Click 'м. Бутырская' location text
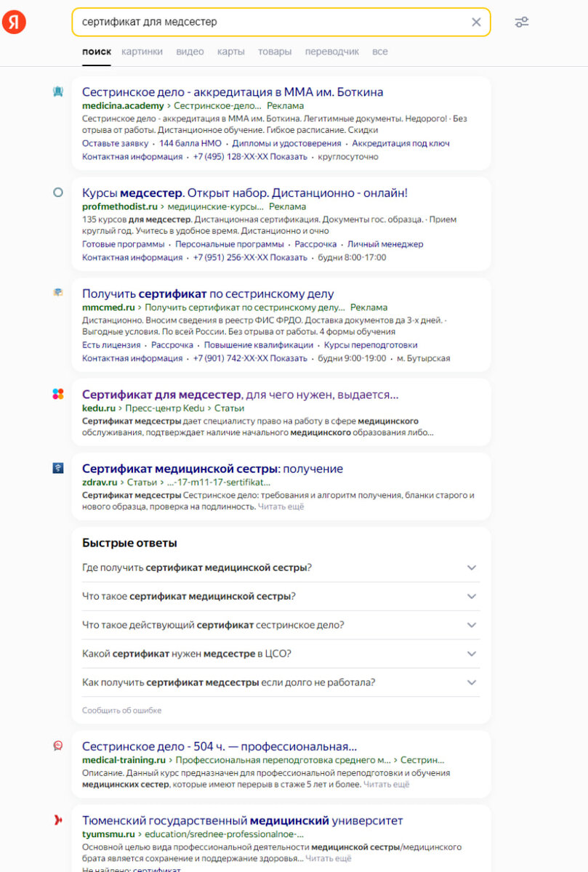Viewport: 588px width, 872px height. click(x=424, y=358)
